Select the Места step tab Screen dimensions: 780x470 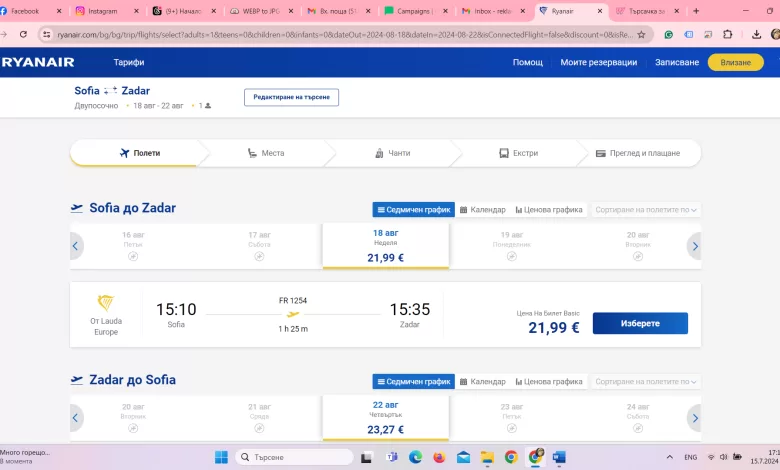[x=266, y=153]
